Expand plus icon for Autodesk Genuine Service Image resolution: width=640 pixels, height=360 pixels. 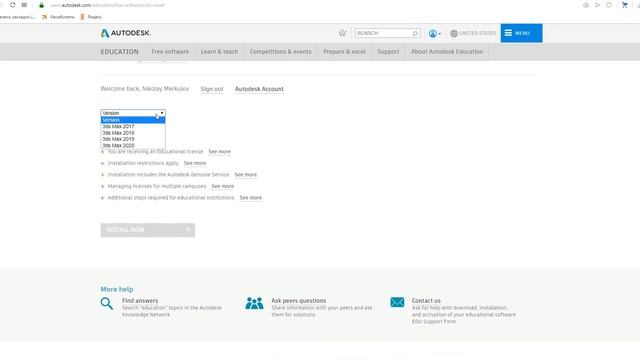pyautogui.click(x=102, y=175)
